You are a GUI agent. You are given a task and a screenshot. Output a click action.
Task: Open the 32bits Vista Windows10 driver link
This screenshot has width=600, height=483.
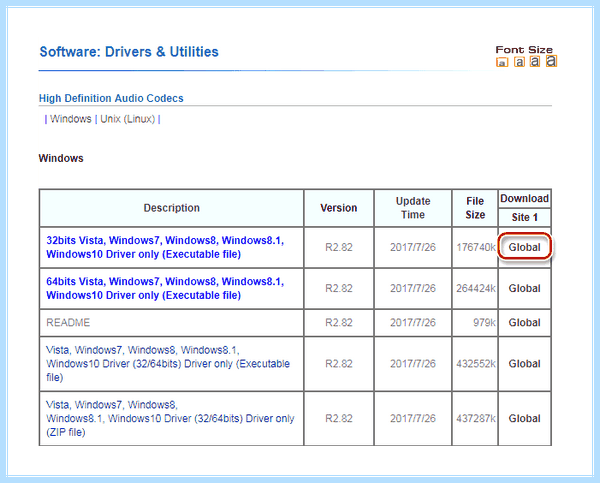pyautogui.click(x=165, y=247)
